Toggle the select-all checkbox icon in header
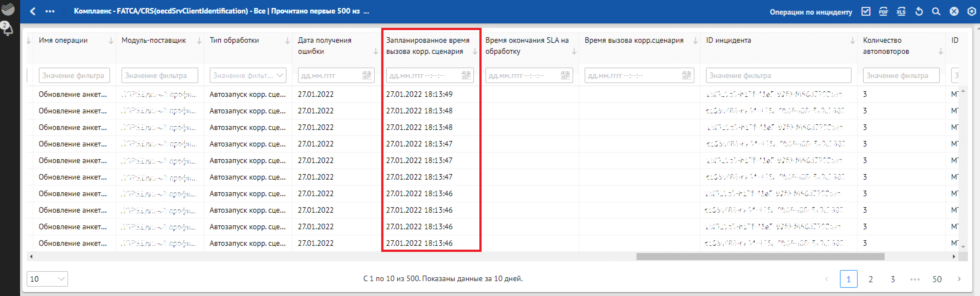The height and width of the screenshot is (296, 980). point(866,11)
